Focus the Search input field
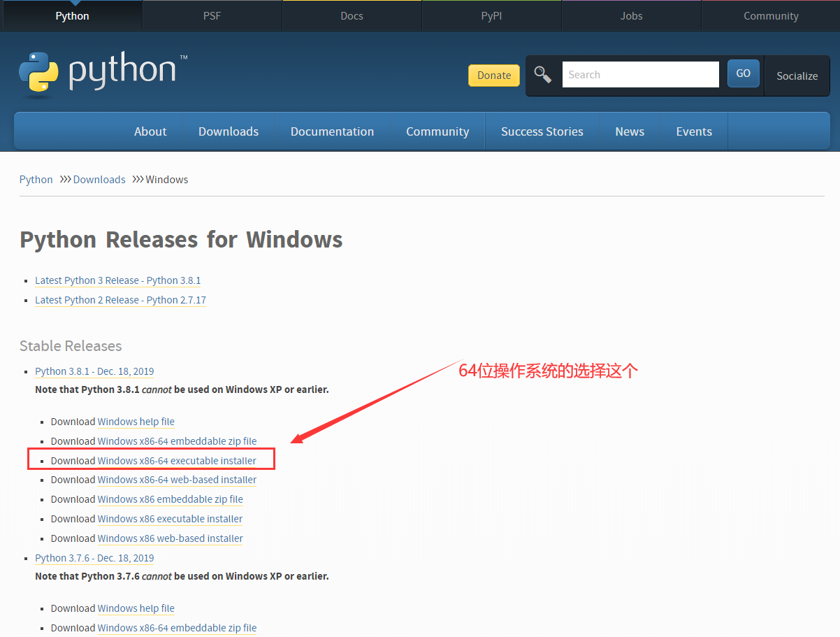The image size is (840, 637). [640, 75]
